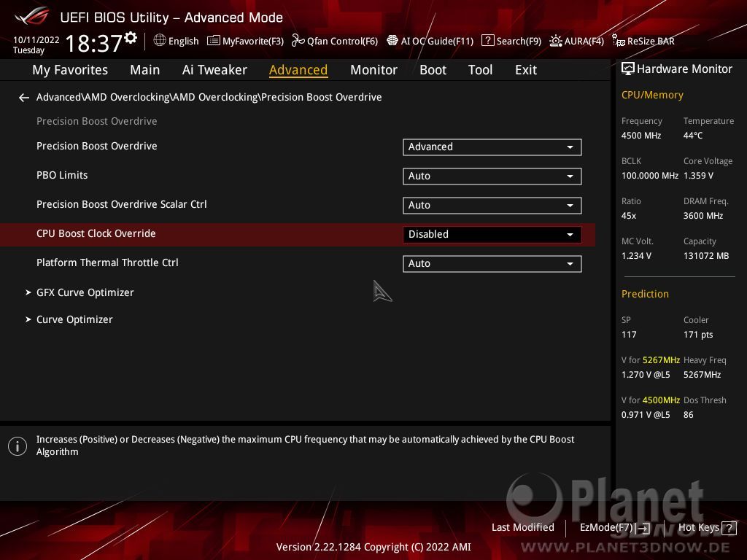Expand Curve Optimizer submenu
747x560 pixels.
point(74,319)
